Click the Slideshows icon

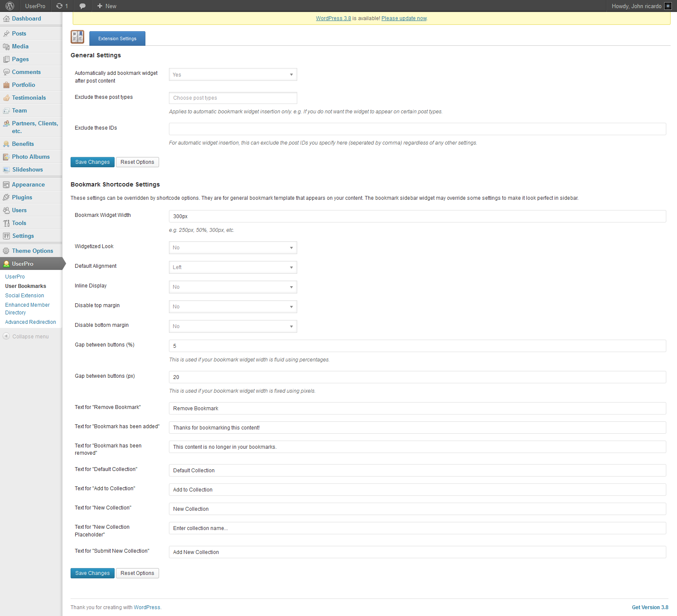[x=6, y=170]
